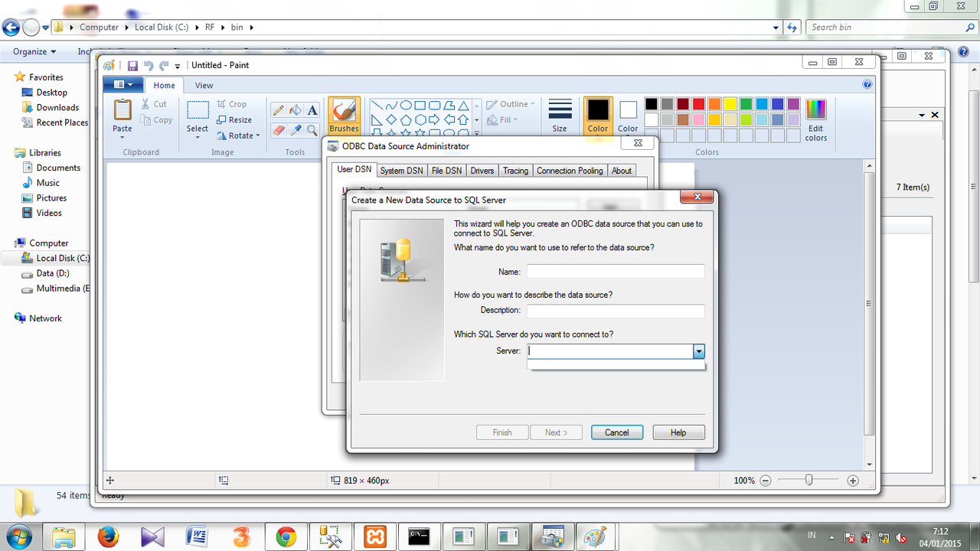Open the About tab in ODBC Administrator
This screenshot has height=551, width=980.
click(622, 171)
